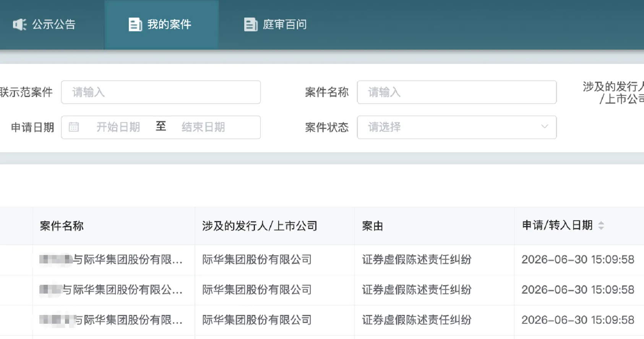Click 际华集团股份有限公司 in the third row

click(x=257, y=320)
